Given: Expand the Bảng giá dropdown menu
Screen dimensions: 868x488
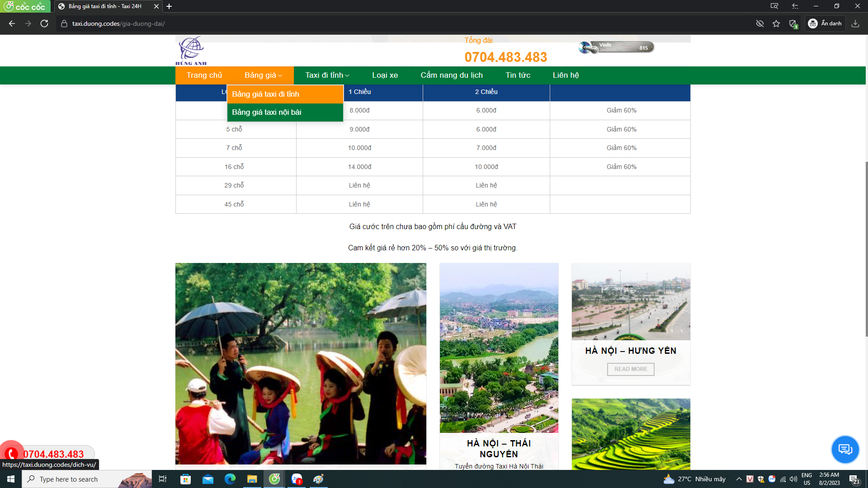Looking at the screenshot, I should (x=263, y=75).
